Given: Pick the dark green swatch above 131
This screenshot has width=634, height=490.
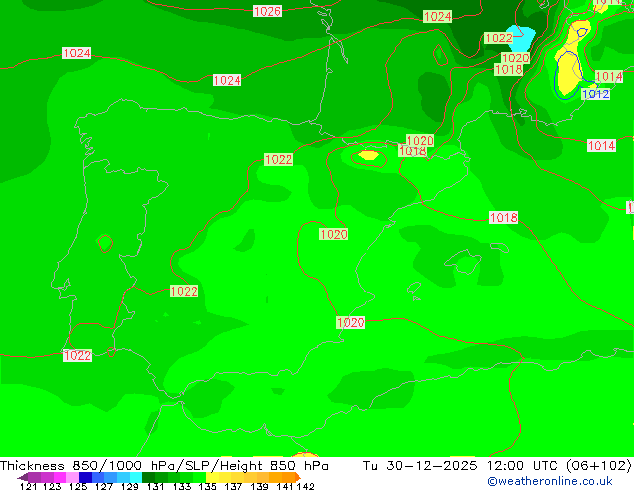Looking at the screenshot, I should 148,477.
